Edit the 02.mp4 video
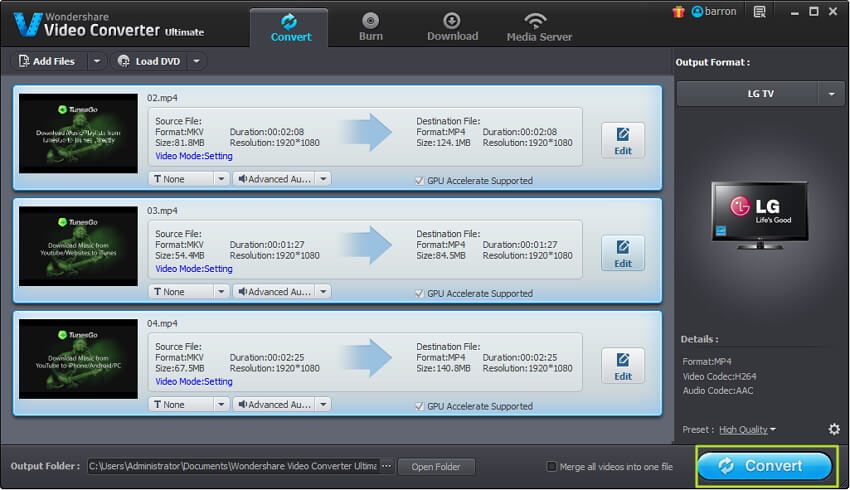Screen dimensions: 850x490 (x=623, y=141)
